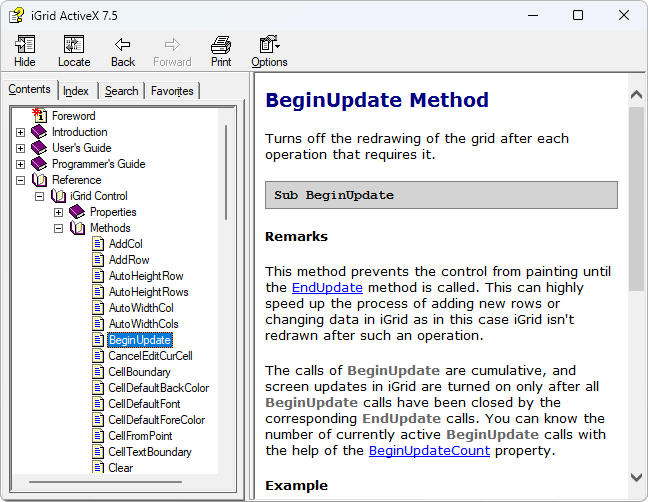
Task: Collapse the iGrid Control node
Action: coord(39,197)
